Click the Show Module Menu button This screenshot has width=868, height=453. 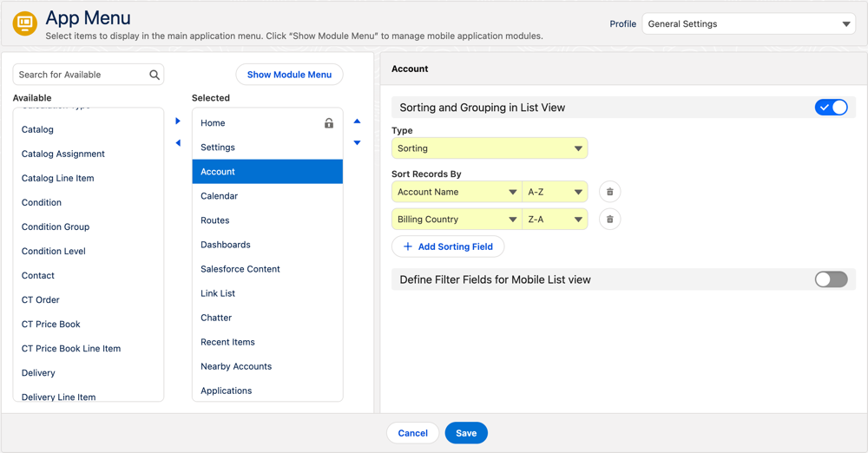[x=289, y=75]
